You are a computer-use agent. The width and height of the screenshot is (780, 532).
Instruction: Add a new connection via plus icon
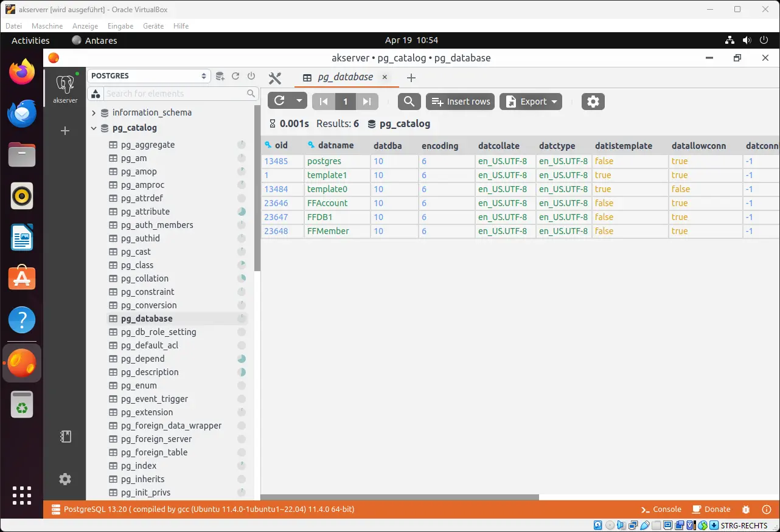pyautogui.click(x=65, y=131)
